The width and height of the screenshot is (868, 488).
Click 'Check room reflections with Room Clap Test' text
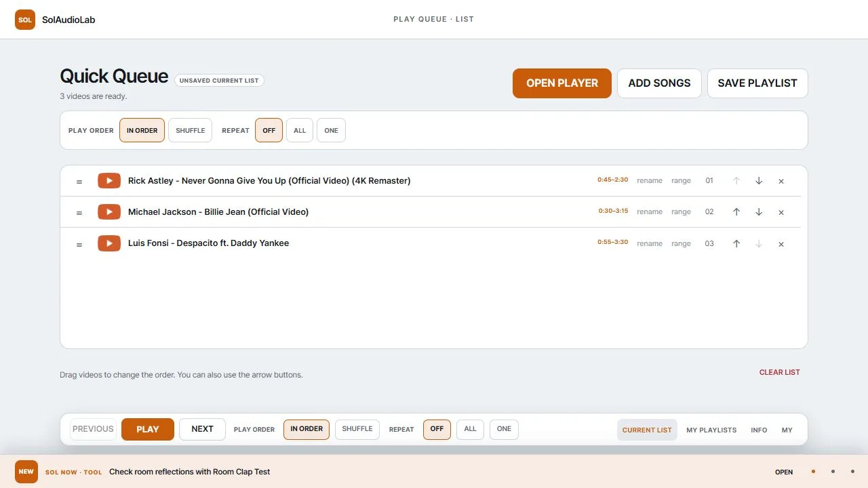coord(190,472)
